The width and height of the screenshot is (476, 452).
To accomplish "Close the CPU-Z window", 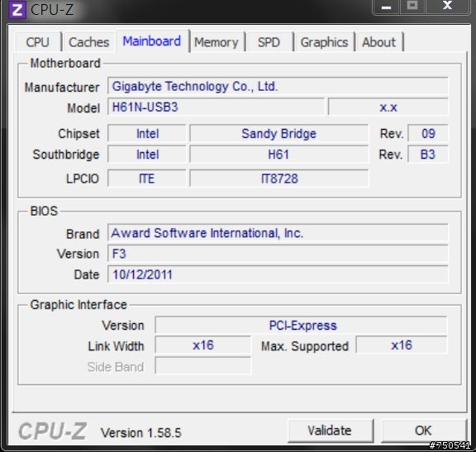I will click(447, 7).
